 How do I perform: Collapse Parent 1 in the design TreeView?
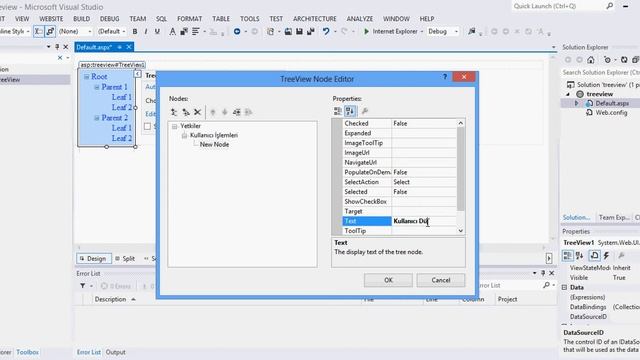point(97,87)
